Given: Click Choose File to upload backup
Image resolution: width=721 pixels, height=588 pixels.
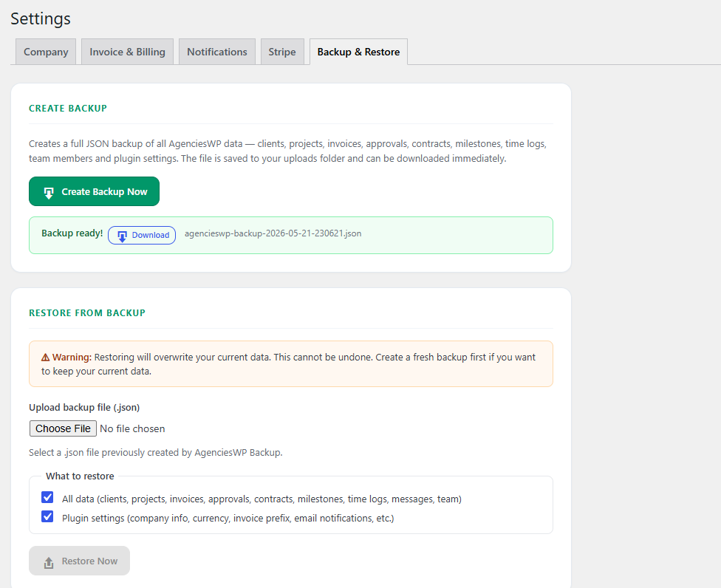Looking at the screenshot, I should pyautogui.click(x=63, y=428).
